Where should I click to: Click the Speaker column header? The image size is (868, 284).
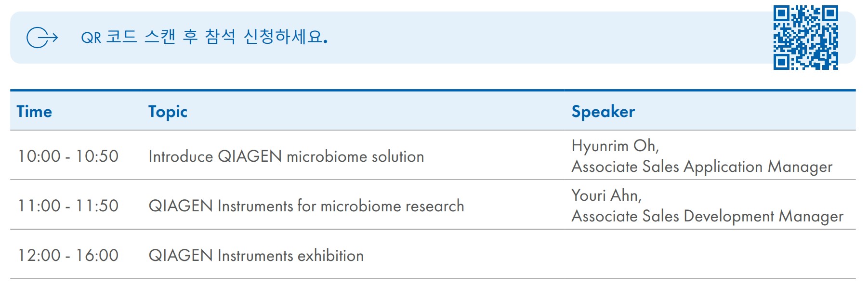pos(603,111)
